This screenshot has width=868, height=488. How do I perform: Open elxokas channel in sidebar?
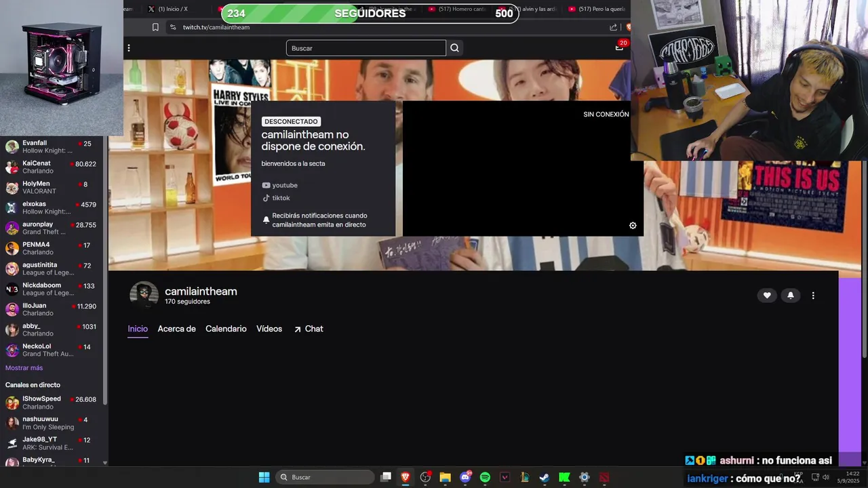click(51, 207)
